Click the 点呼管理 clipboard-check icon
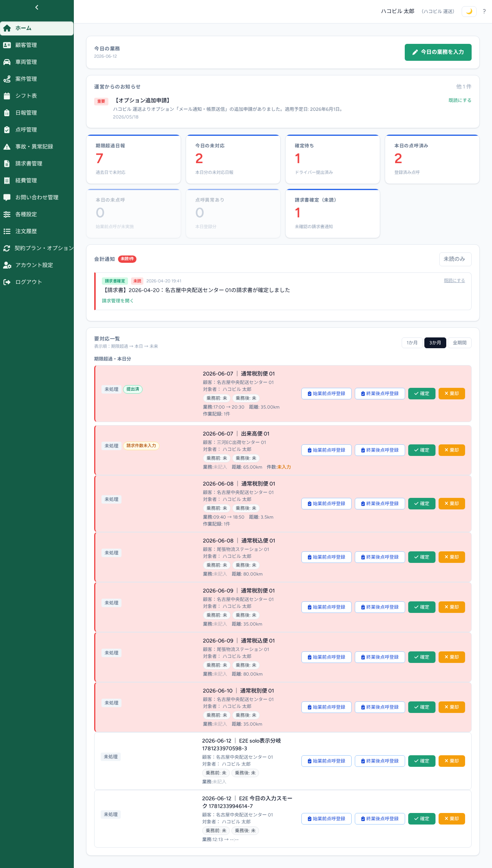This screenshot has width=492, height=868. click(7, 130)
